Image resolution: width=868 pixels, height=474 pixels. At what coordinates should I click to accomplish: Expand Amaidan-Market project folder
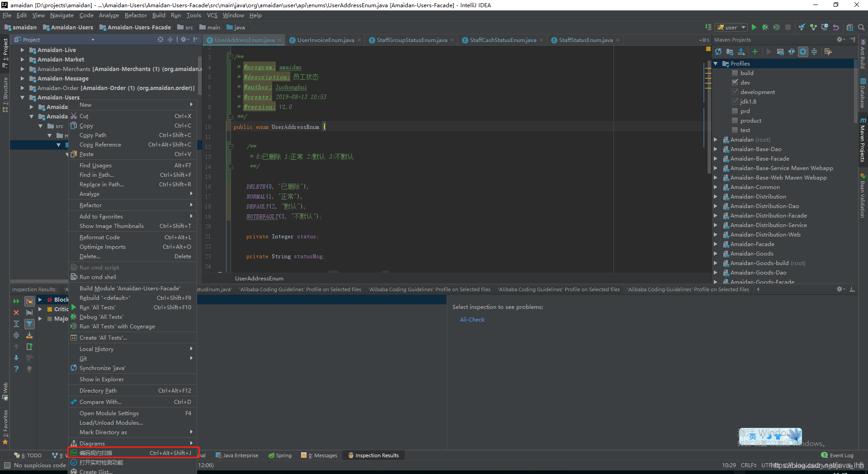coord(22,59)
